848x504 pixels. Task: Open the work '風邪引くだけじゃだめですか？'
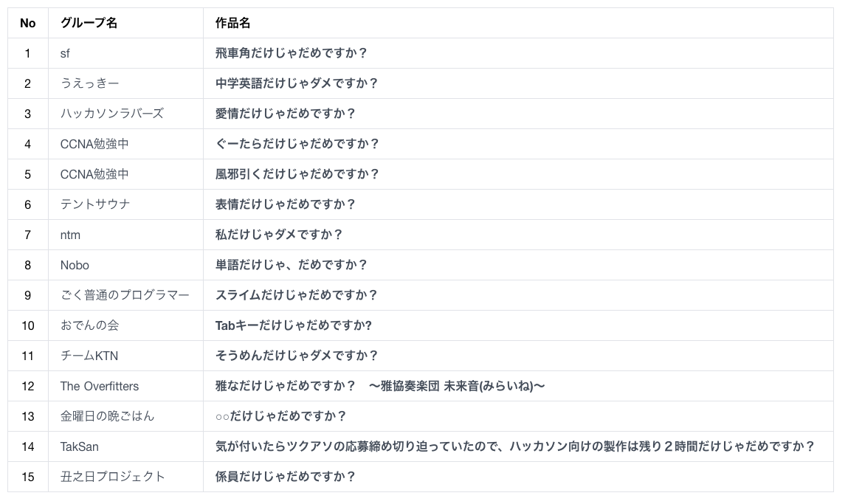[x=297, y=174]
